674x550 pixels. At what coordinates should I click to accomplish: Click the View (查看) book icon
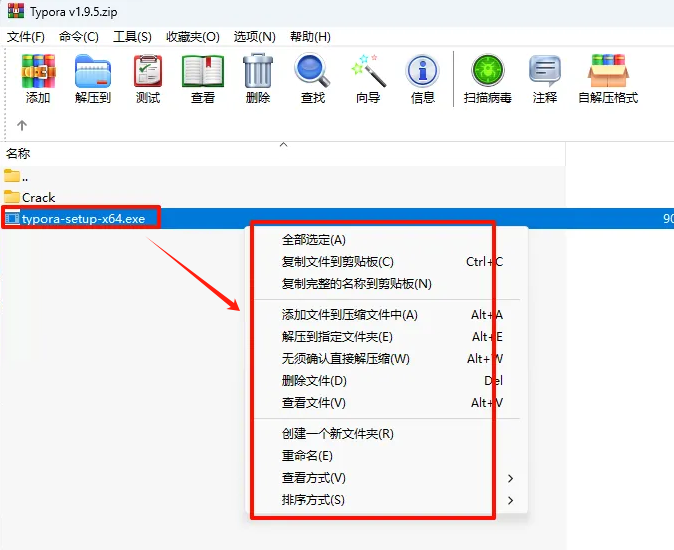[203, 71]
